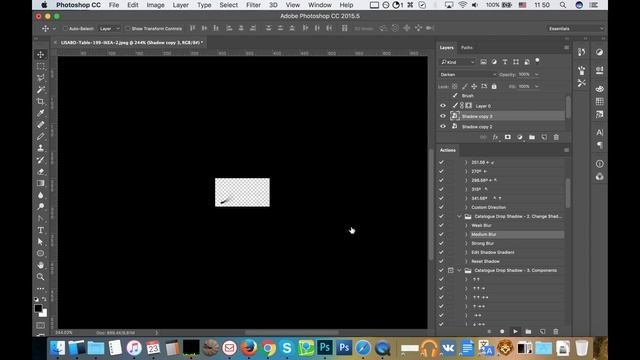Open the Swatches panel grid icon
Image resolution: width=640 pixels, height=360 pixels.
pyautogui.click(x=599, y=102)
